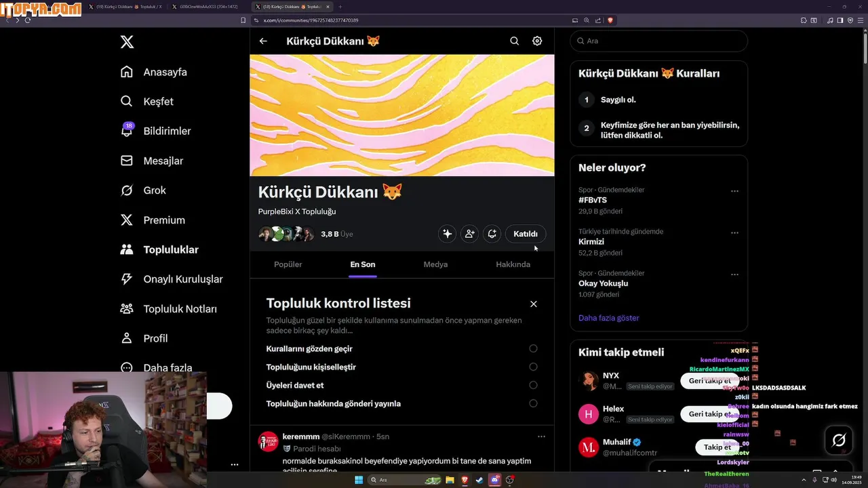Image resolution: width=868 pixels, height=488 pixels.
Task: Open community settings gear icon
Action: pyautogui.click(x=537, y=41)
